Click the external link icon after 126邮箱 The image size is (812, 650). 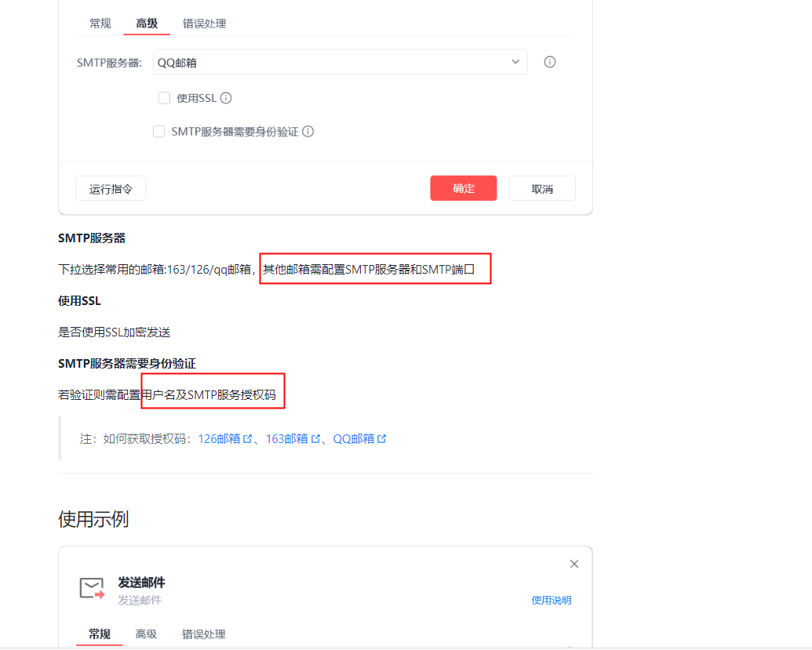(x=248, y=439)
